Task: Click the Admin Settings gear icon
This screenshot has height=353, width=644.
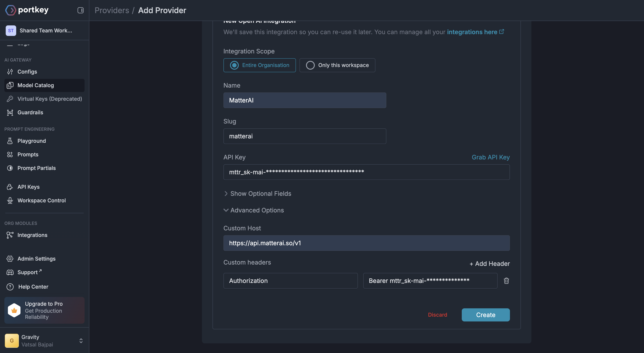Action: pos(10,259)
